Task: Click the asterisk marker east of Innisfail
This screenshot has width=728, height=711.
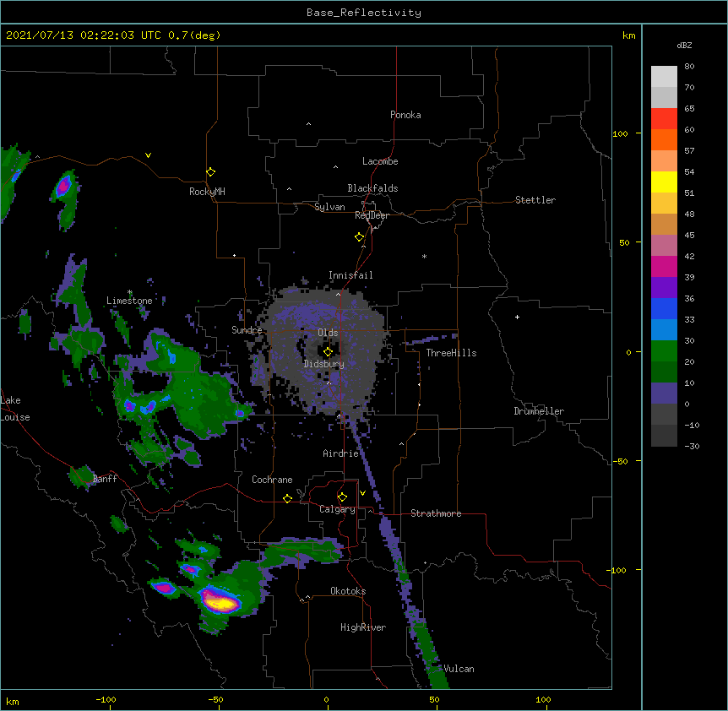Action: coord(424,256)
